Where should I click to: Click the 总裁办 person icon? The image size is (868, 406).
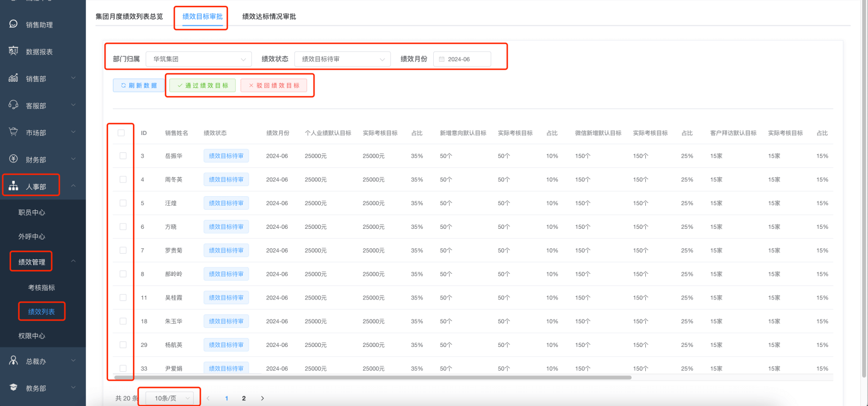(14, 361)
